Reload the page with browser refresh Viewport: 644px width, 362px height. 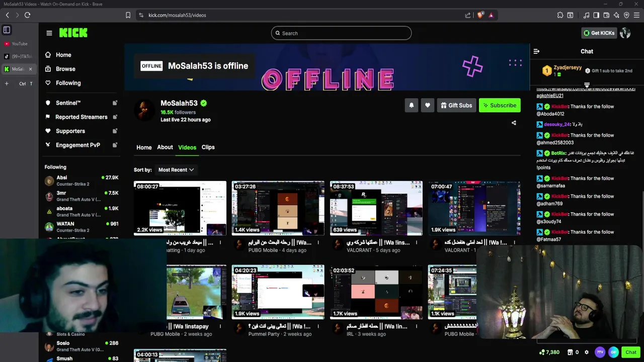pyautogui.click(x=27, y=15)
